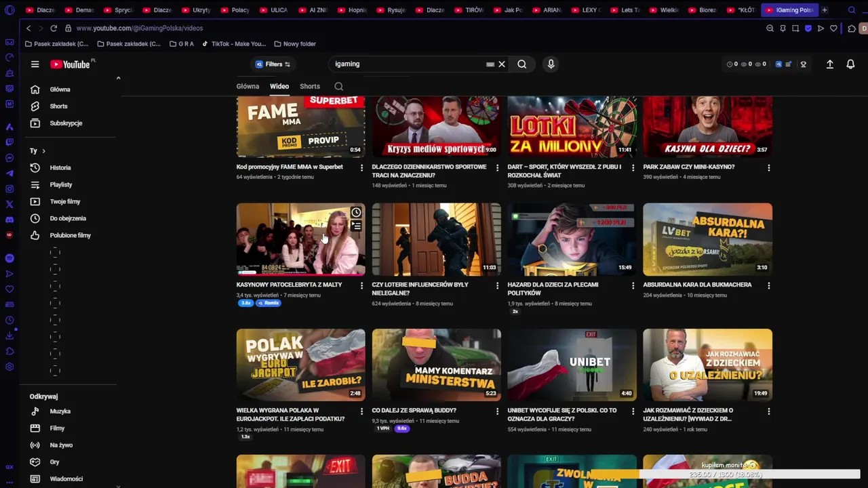Start voice search with the microphone
868x488 pixels.
[551, 64]
